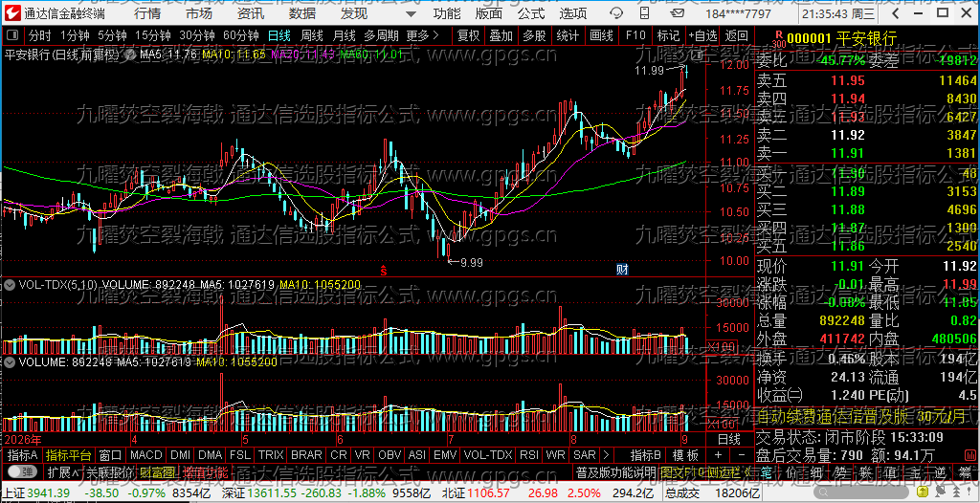Click the 统计 statistics button
Screen dimensions: 980x503
(568, 36)
